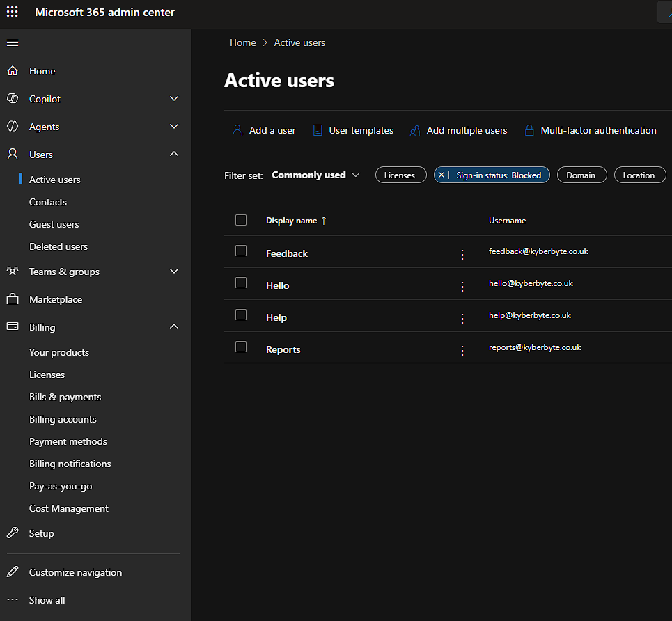Click the Copilot icon in sidebar
The height and width of the screenshot is (621, 672).
tap(13, 99)
